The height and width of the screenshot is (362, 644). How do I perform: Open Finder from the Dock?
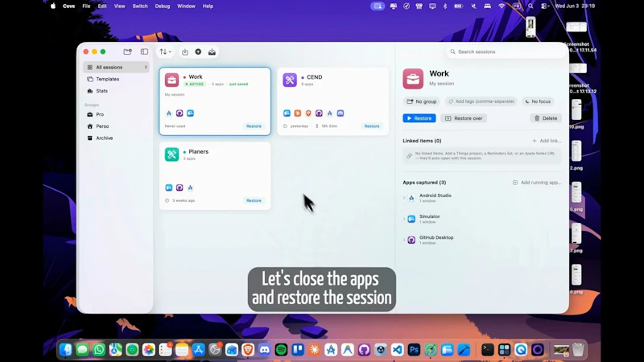click(65, 350)
